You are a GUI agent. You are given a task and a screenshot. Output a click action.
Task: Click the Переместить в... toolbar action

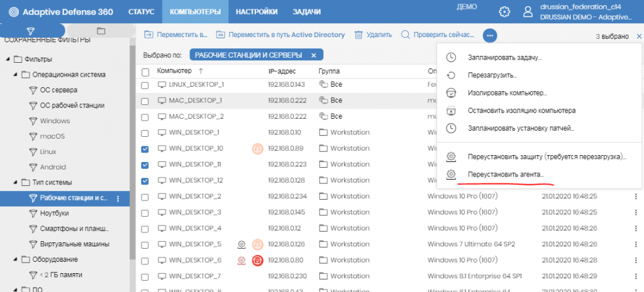[x=176, y=35]
